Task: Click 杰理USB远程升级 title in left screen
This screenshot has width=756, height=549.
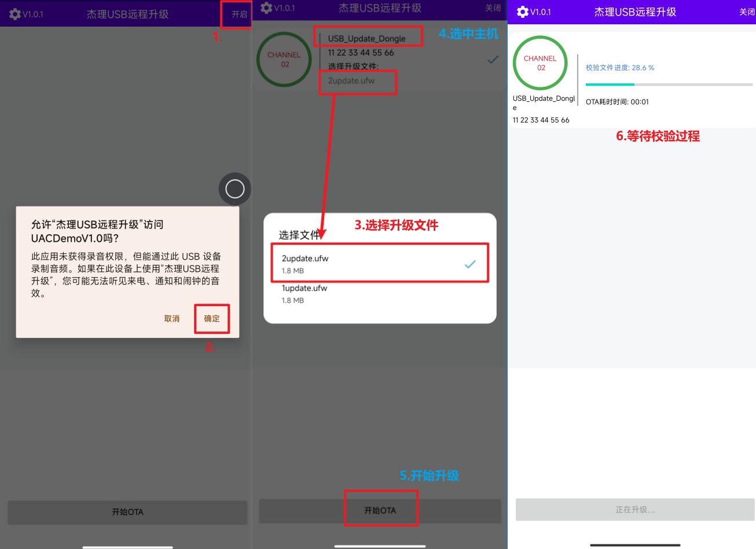Action: 127,14
